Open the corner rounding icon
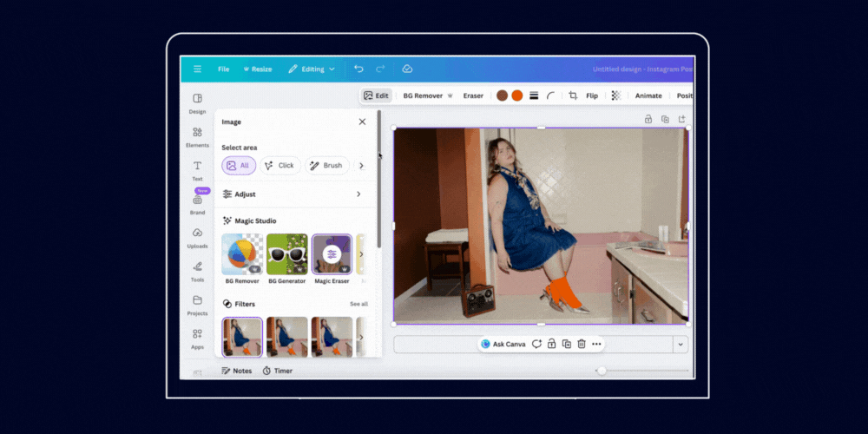The width and height of the screenshot is (868, 434). pyautogui.click(x=551, y=95)
